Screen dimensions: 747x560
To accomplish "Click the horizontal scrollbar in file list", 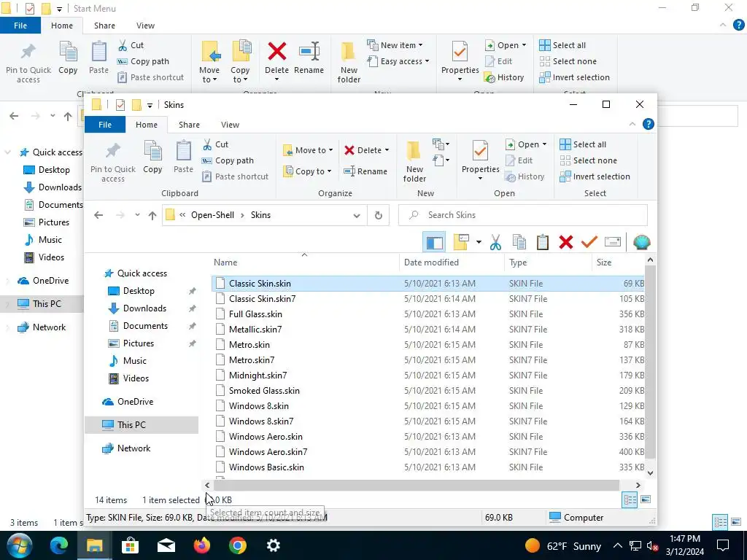I will click(416, 485).
